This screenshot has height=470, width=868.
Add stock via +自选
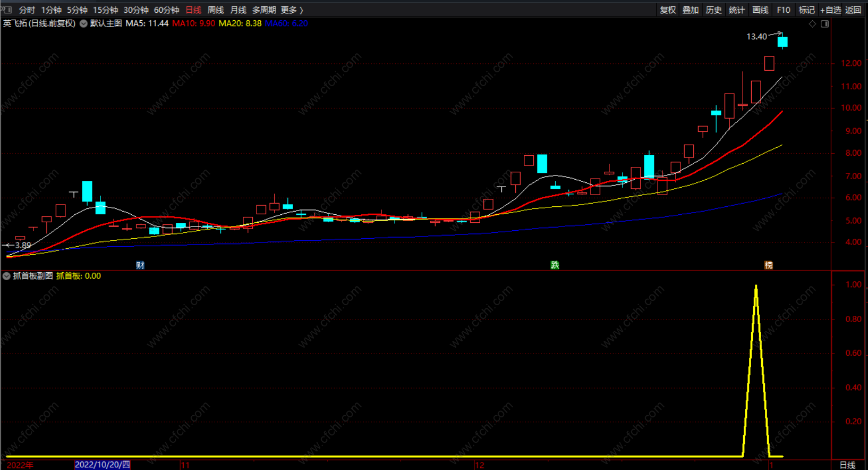point(830,10)
